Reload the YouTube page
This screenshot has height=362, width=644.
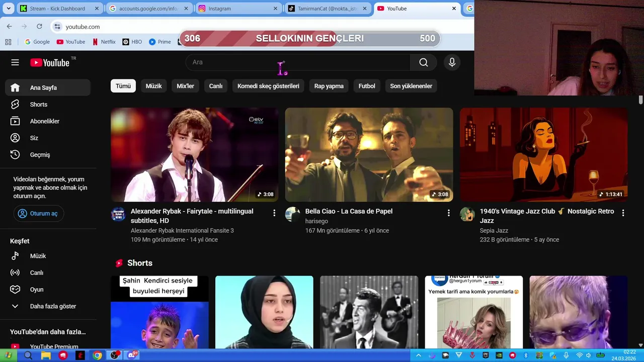(x=39, y=27)
